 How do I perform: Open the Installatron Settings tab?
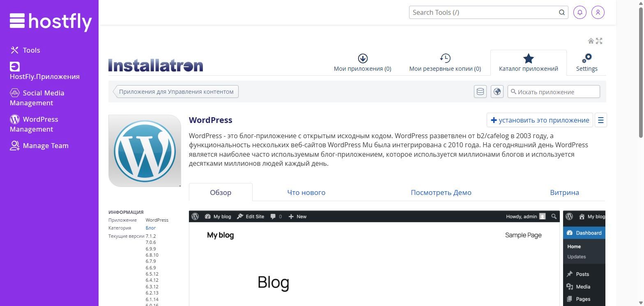pos(586,63)
